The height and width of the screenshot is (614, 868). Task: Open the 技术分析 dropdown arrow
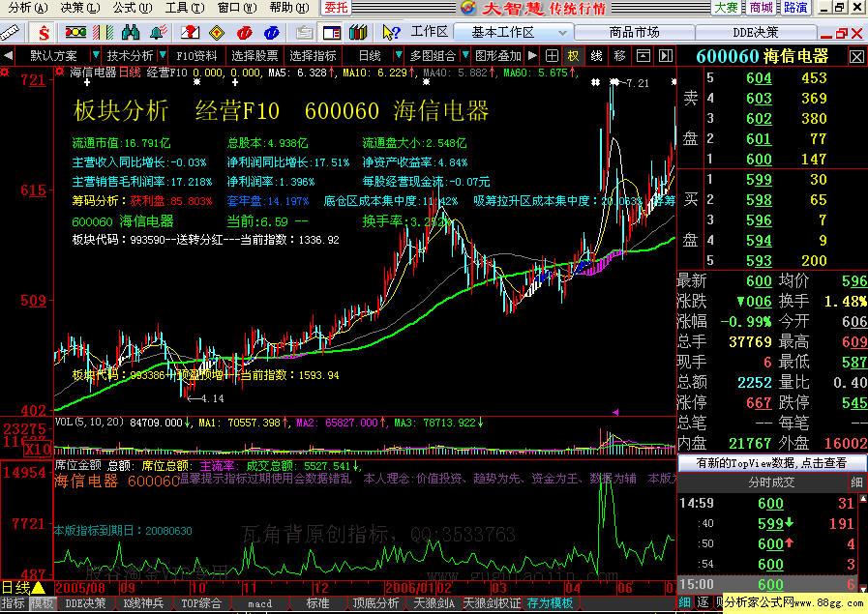(x=163, y=55)
